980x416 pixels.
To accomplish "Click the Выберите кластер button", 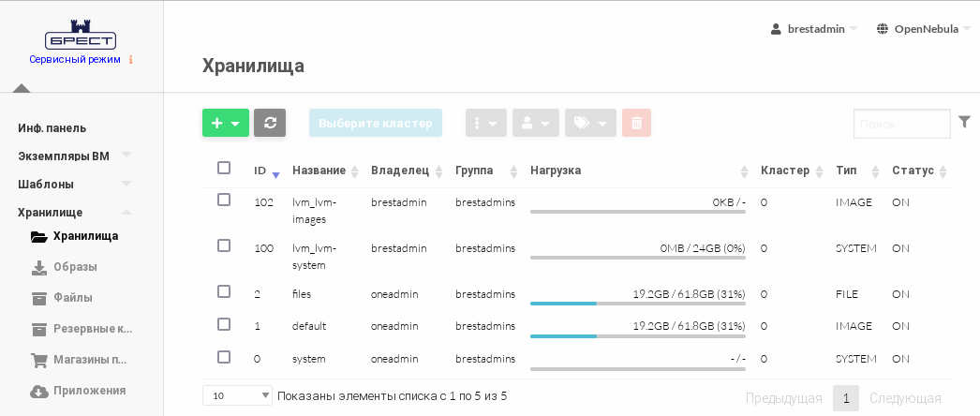I will click(376, 123).
